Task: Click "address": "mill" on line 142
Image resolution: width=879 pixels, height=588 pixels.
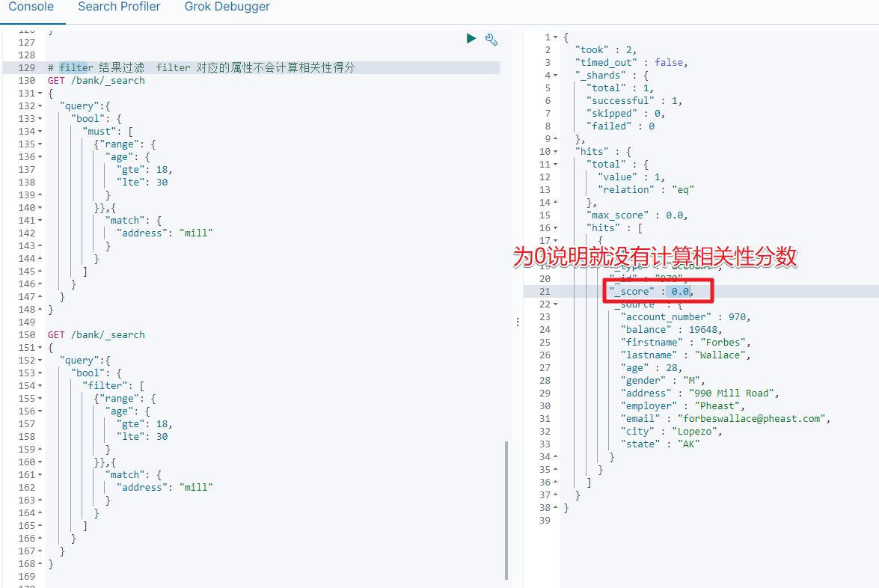Action: coord(165,233)
